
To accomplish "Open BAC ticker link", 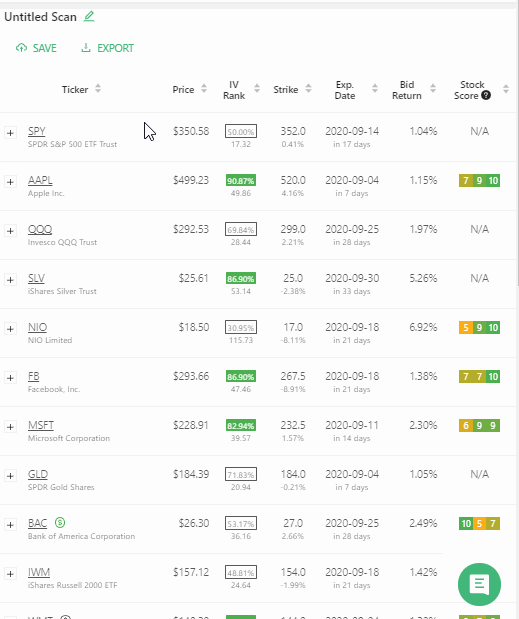I will (37, 523).
